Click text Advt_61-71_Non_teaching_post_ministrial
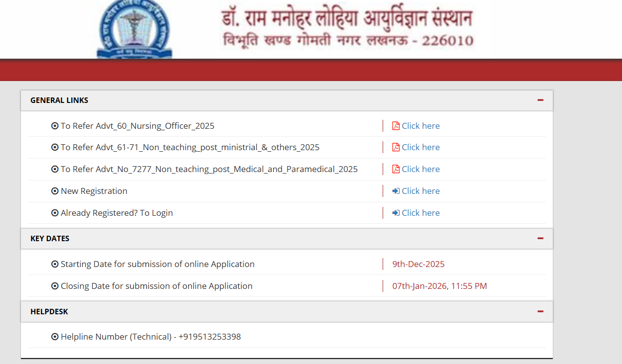 191,147
